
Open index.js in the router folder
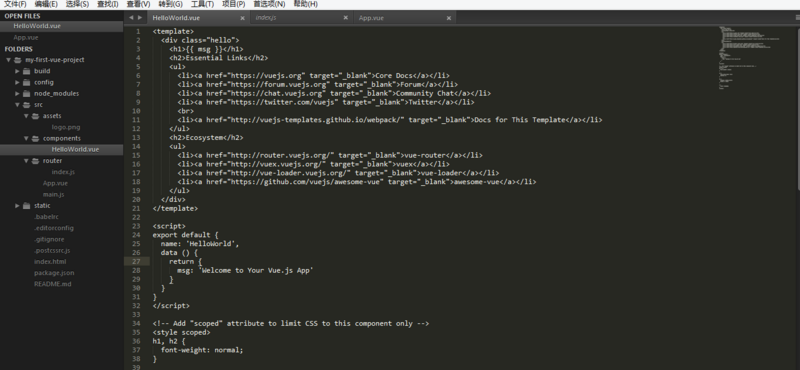click(63, 172)
